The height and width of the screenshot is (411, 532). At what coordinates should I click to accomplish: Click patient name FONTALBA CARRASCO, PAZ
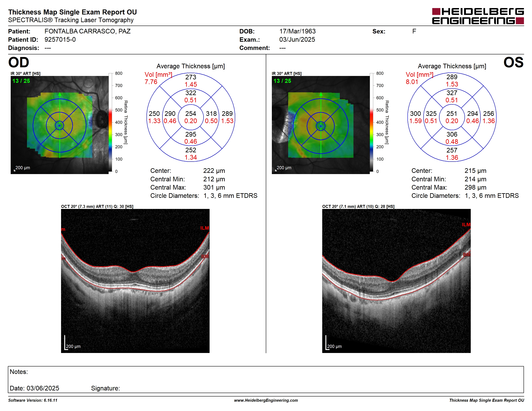[x=87, y=31]
